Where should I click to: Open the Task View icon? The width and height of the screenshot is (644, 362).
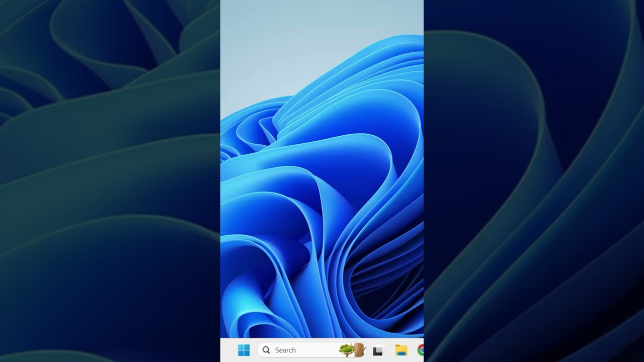click(x=378, y=350)
